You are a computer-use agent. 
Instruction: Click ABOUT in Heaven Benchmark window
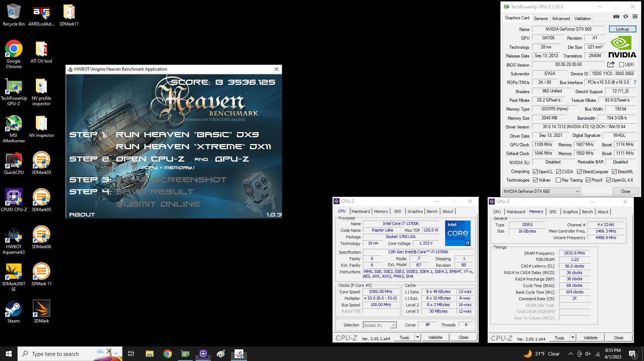[x=82, y=215]
